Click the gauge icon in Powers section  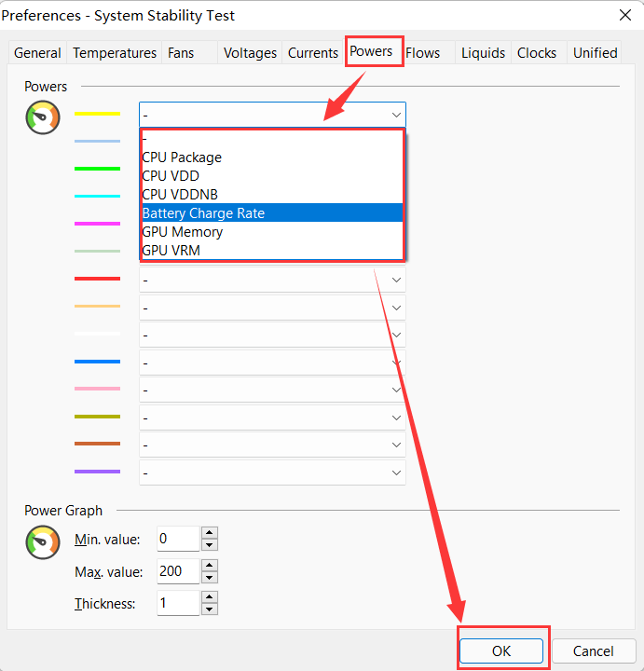pos(43,118)
